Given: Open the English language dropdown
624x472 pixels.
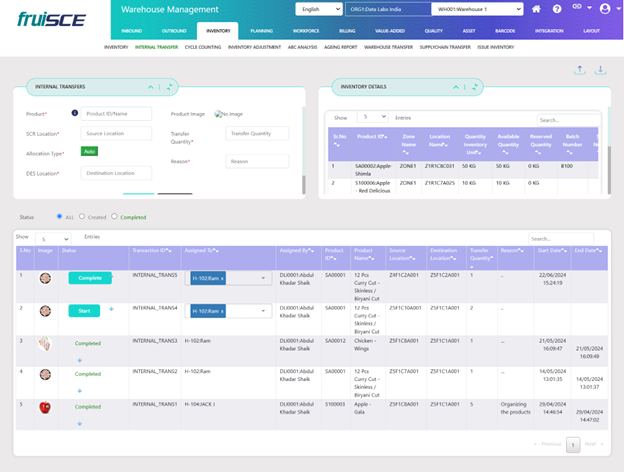Looking at the screenshot, I should 324,9.
